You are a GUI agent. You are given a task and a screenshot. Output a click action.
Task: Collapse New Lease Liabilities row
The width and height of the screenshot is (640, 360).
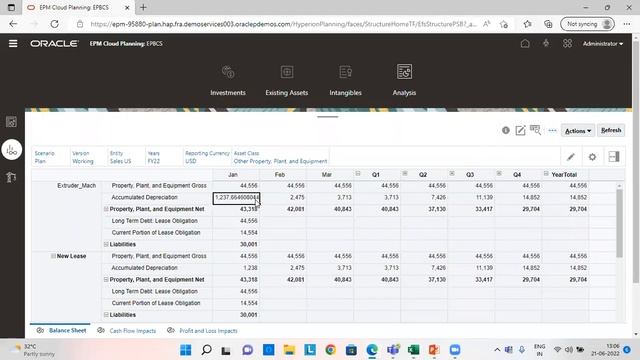point(106,315)
